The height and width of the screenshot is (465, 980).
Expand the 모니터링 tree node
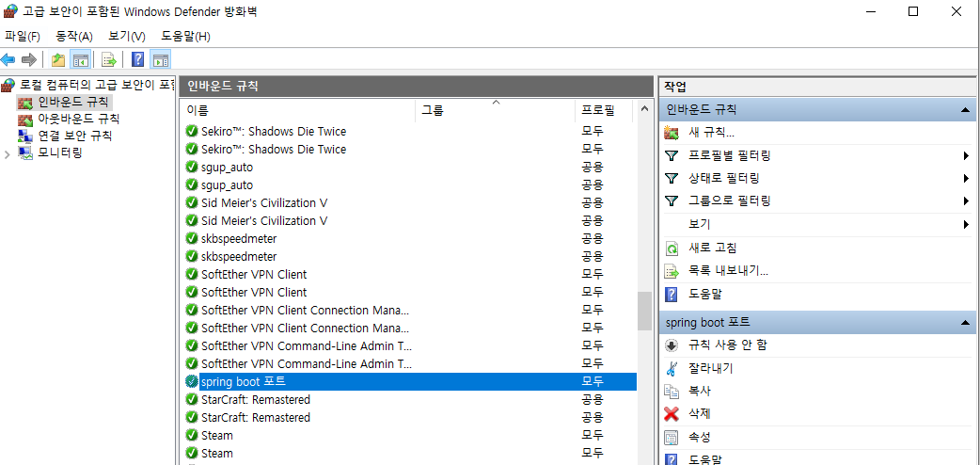click(x=8, y=152)
